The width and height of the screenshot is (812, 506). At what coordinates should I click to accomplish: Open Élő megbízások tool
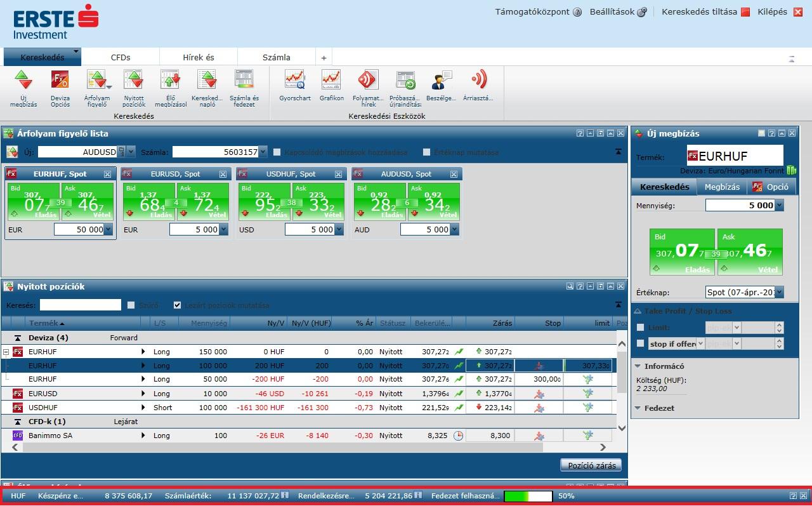coord(170,81)
